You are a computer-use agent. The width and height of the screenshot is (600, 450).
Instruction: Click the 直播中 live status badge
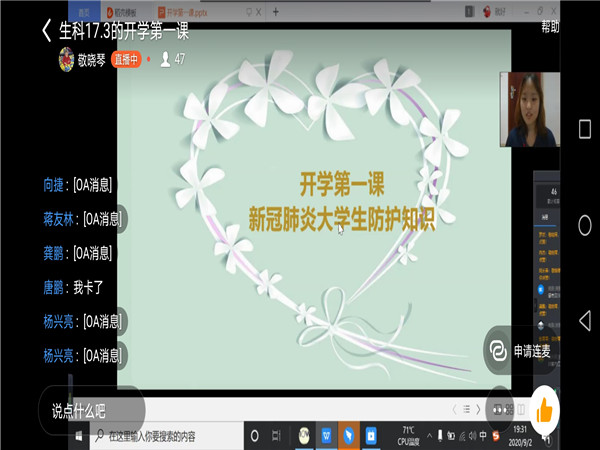pos(126,59)
